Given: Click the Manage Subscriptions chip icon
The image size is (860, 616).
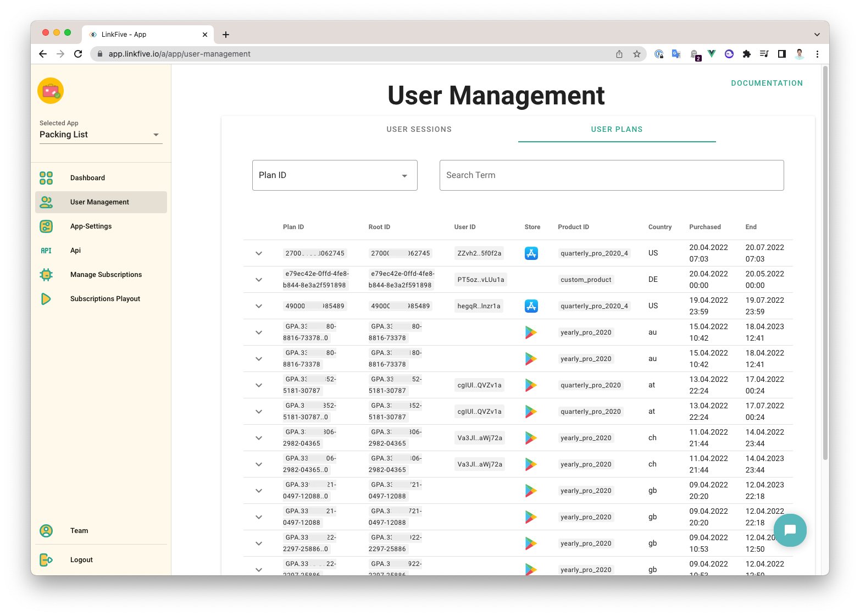Looking at the screenshot, I should pyautogui.click(x=46, y=275).
